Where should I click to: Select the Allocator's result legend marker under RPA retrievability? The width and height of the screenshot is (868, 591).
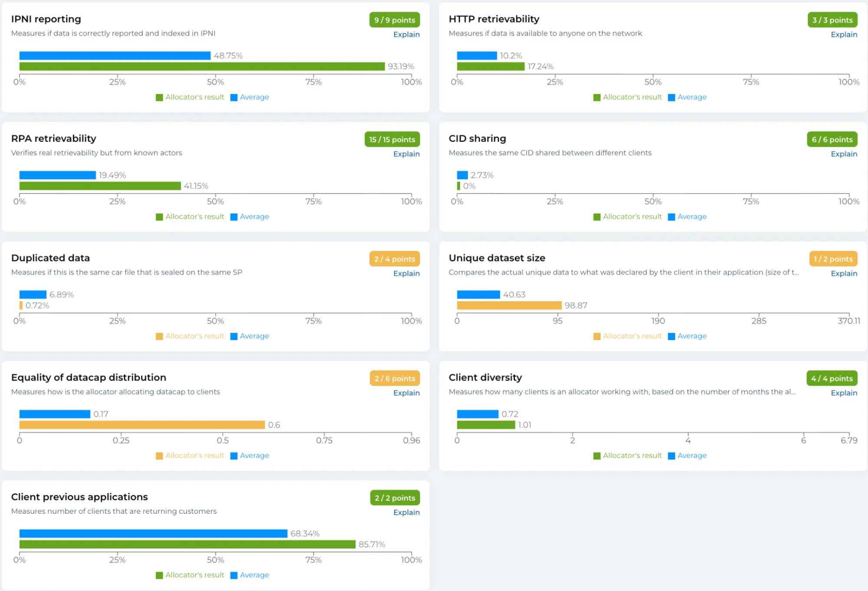160,217
